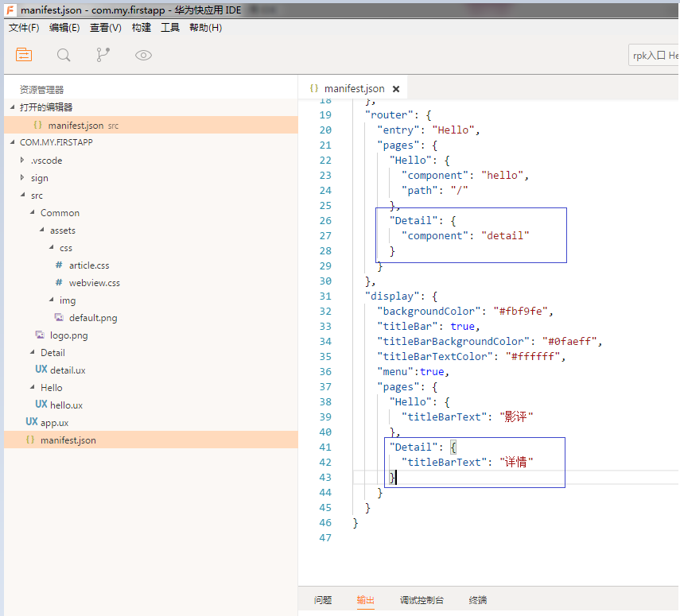Open the 文件(F) menu
The image size is (680, 616).
pos(24,28)
